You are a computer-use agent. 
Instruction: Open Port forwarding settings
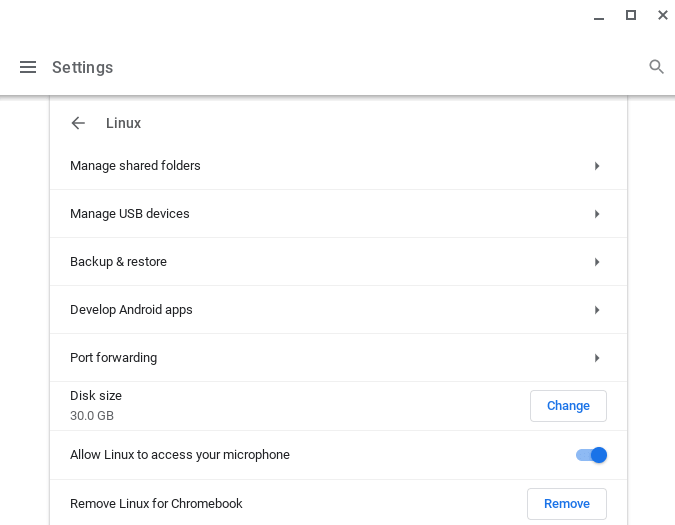[x=113, y=358]
